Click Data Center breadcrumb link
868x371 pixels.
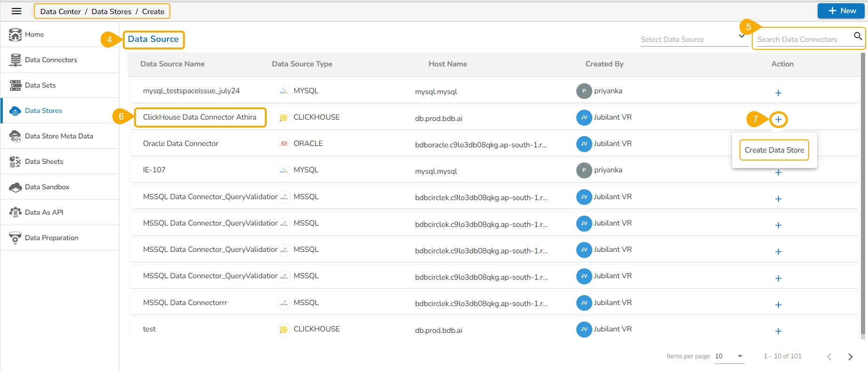click(x=60, y=11)
